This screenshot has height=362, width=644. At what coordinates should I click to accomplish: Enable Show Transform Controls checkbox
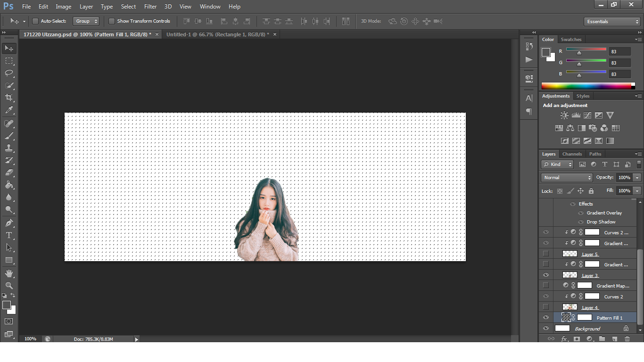112,21
